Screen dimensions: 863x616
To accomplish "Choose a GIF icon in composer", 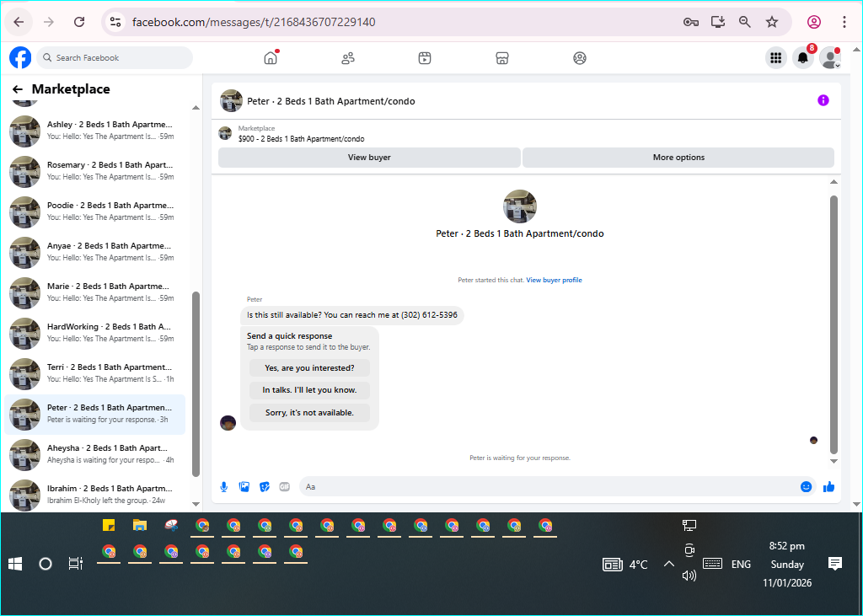I will click(x=285, y=486).
